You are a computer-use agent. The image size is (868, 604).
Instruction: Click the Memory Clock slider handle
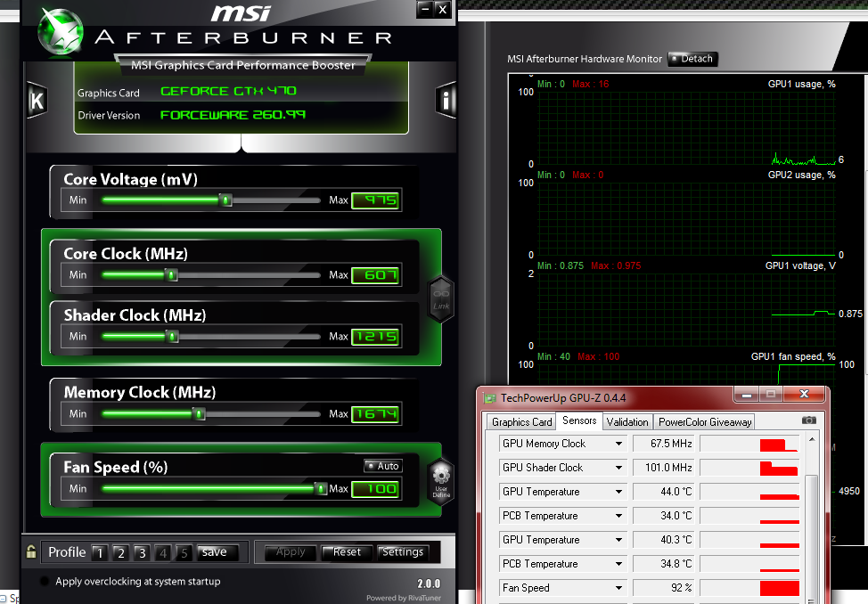tap(199, 413)
